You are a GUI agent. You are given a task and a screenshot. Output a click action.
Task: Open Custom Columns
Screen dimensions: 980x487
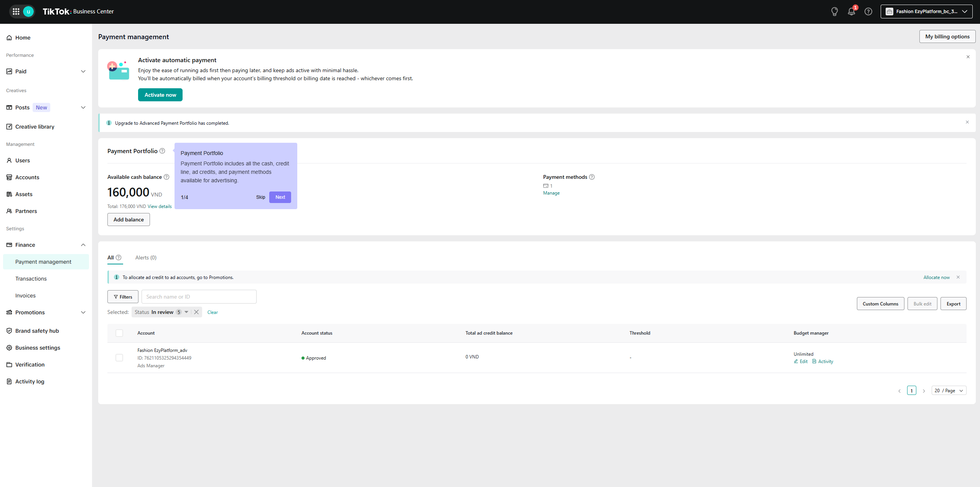click(x=880, y=304)
